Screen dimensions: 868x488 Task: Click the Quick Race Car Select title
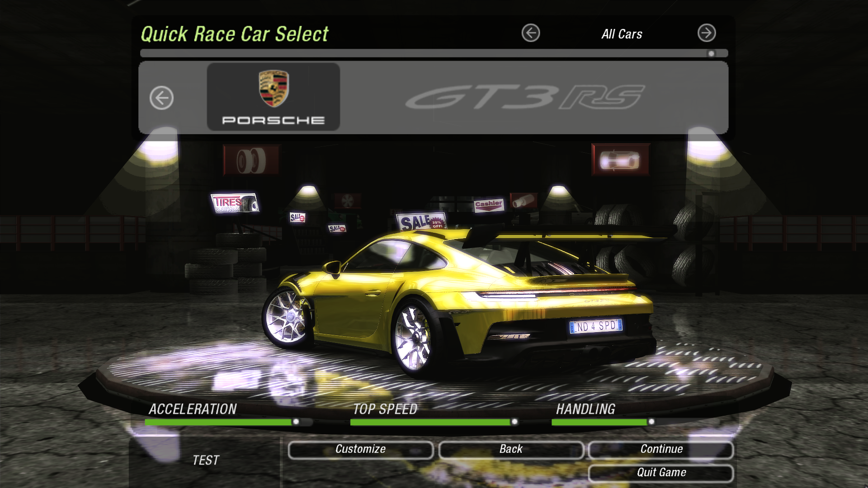pyautogui.click(x=235, y=34)
